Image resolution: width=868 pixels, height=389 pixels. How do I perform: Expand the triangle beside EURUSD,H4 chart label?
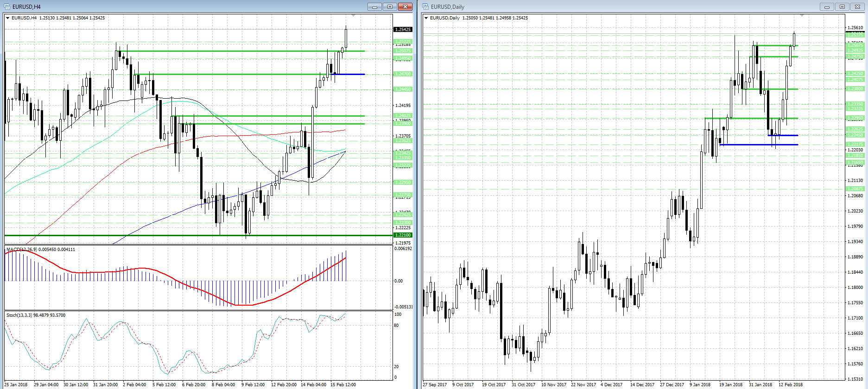point(8,18)
